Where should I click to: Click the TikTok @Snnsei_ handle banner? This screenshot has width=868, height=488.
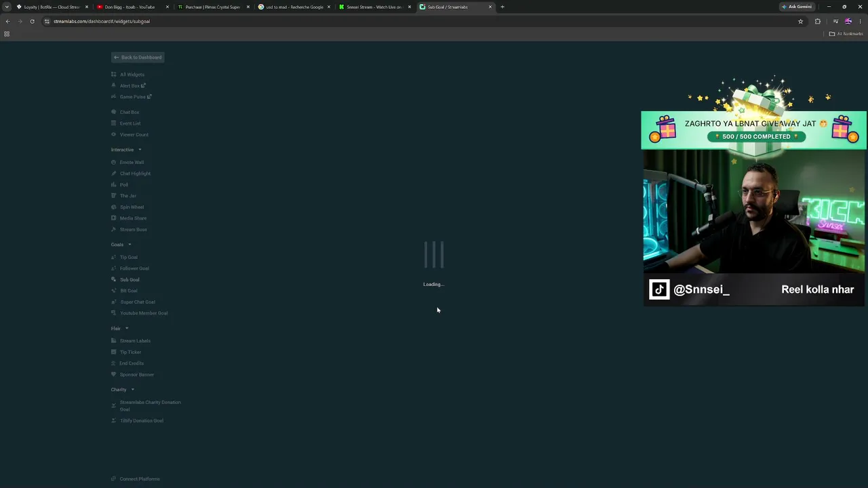(690, 289)
